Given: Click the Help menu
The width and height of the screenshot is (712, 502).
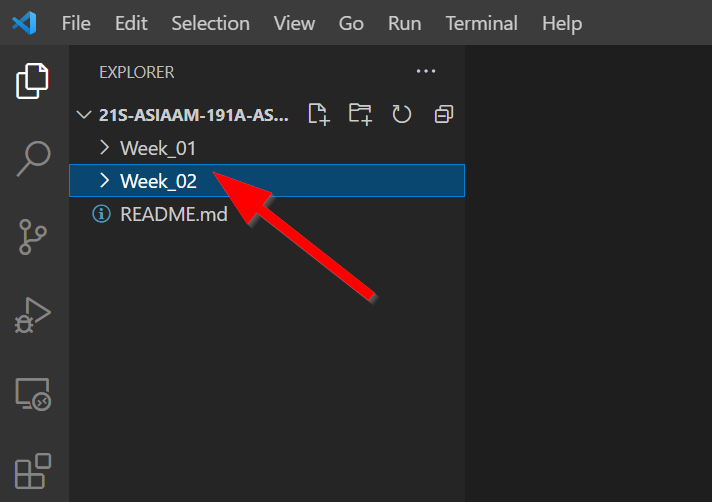Looking at the screenshot, I should [x=561, y=23].
